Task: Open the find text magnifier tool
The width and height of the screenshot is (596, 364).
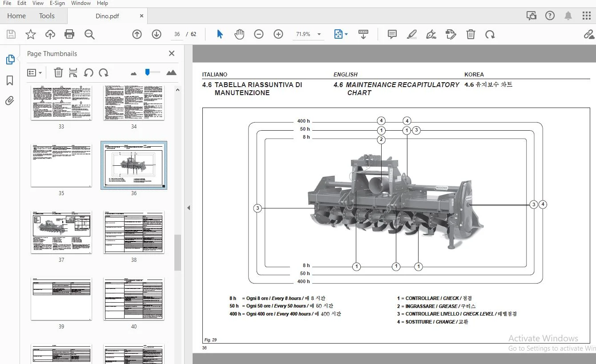Action: 89,34
